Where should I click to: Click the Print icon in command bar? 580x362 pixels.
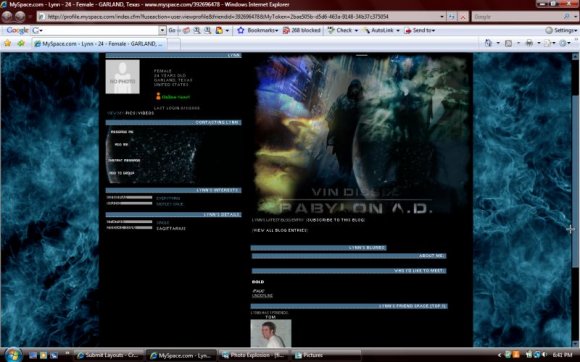coord(529,43)
